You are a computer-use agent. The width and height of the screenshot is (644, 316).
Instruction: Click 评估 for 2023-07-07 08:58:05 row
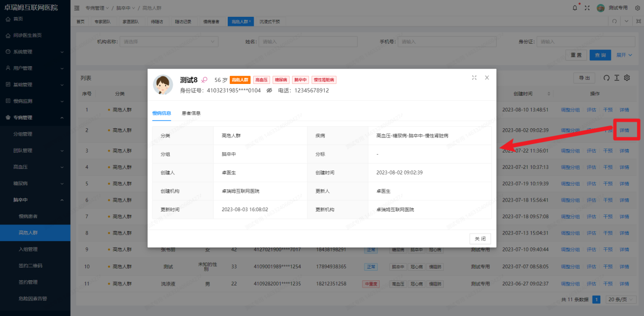[591, 266]
